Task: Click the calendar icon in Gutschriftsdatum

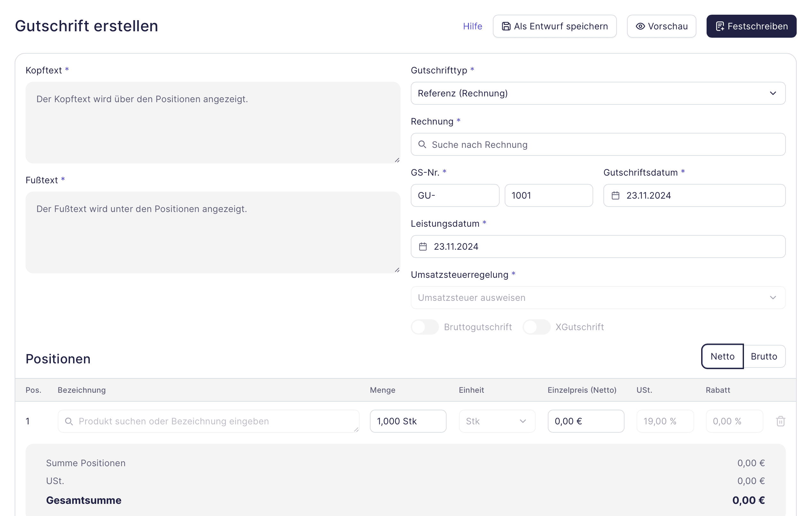Action: [x=615, y=195]
